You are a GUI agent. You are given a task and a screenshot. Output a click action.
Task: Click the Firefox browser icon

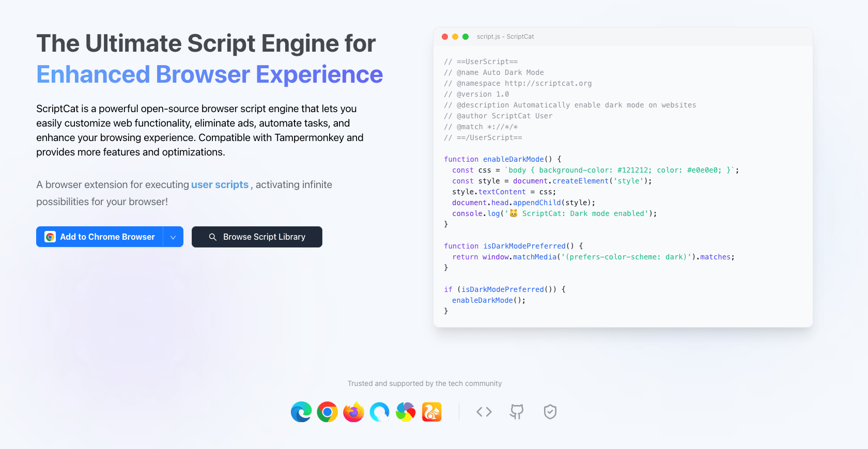(x=353, y=412)
